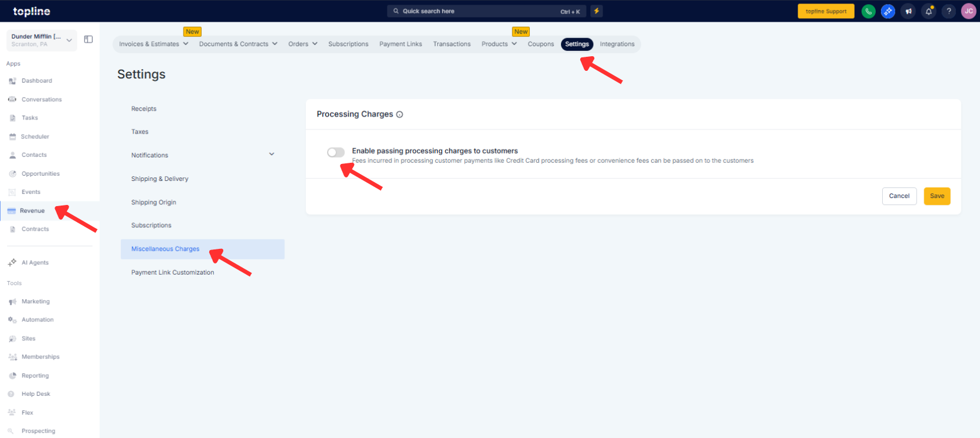Click the Opportunities sidebar icon
This screenshot has width=980, height=438.
12,174
